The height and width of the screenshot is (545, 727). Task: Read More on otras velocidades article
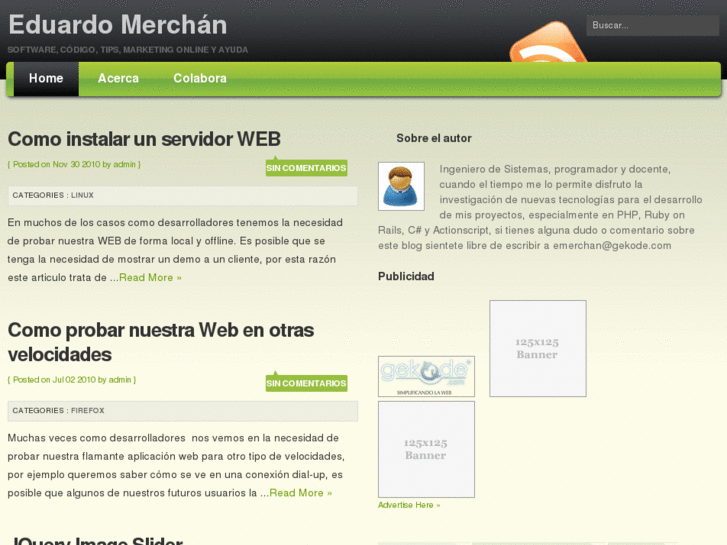(300, 493)
